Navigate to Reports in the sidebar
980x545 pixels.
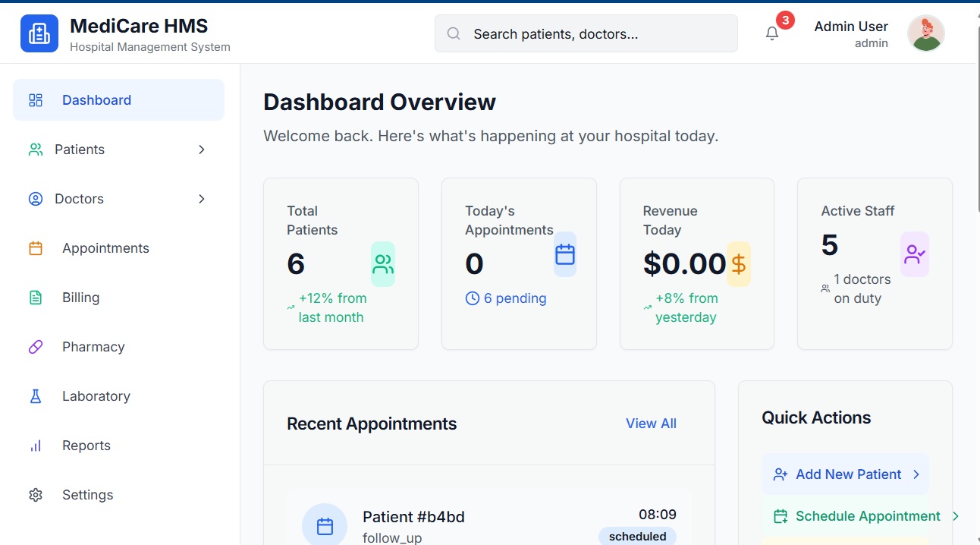(86, 446)
